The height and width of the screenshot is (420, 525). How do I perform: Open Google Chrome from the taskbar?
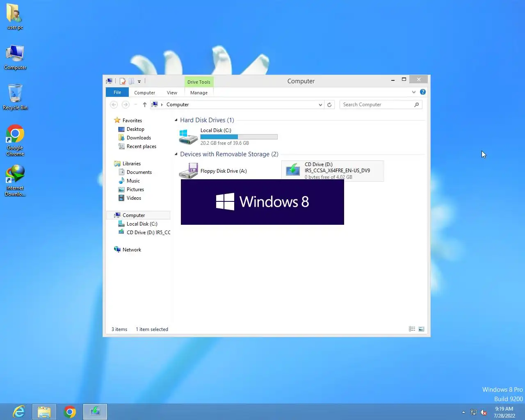tap(70, 412)
